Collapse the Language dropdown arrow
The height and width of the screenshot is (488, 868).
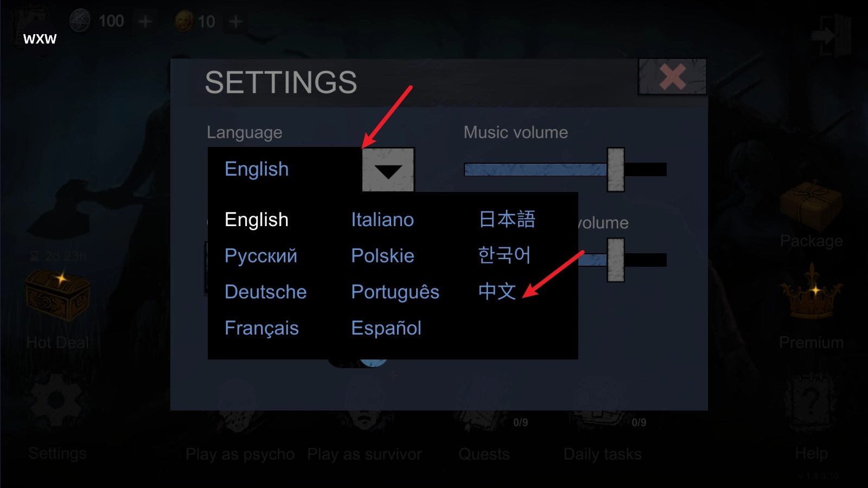[388, 170]
